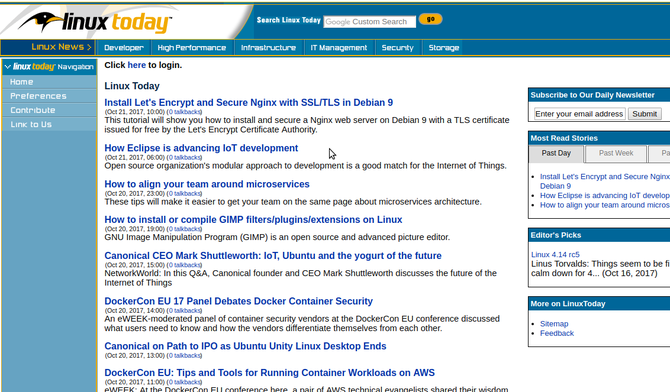
Task: Open 'How to align your team around microservices'
Action: coord(207,184)
